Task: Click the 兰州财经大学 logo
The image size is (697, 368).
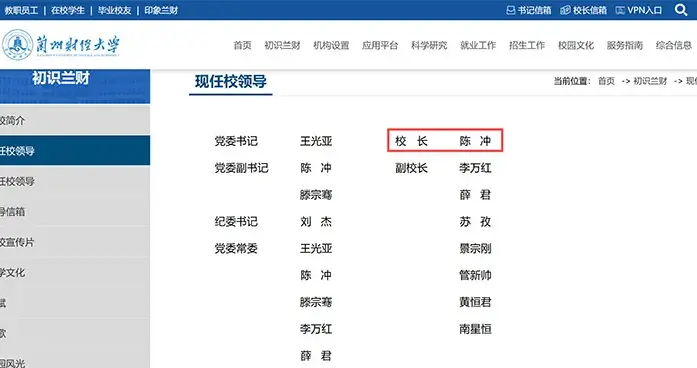Action: (61, 45)
